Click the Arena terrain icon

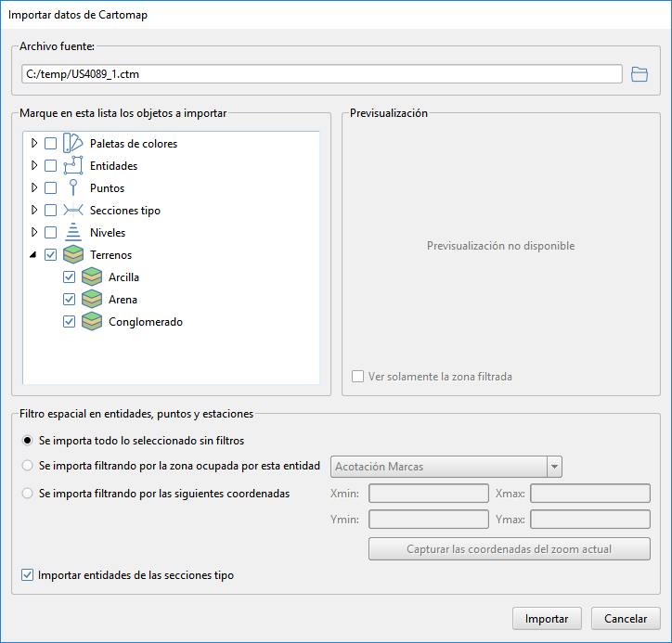click(92, 299)
